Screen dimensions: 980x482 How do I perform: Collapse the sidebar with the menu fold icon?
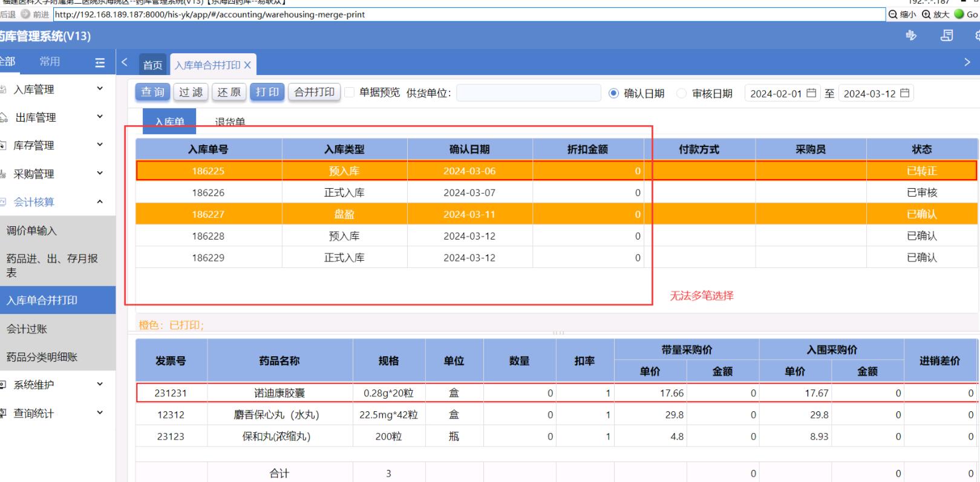[x=100, y=62]
